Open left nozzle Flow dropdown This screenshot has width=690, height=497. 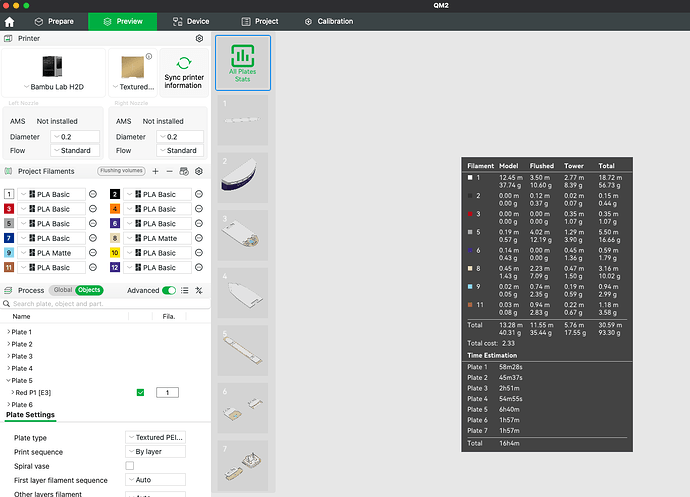pos(75,151)
